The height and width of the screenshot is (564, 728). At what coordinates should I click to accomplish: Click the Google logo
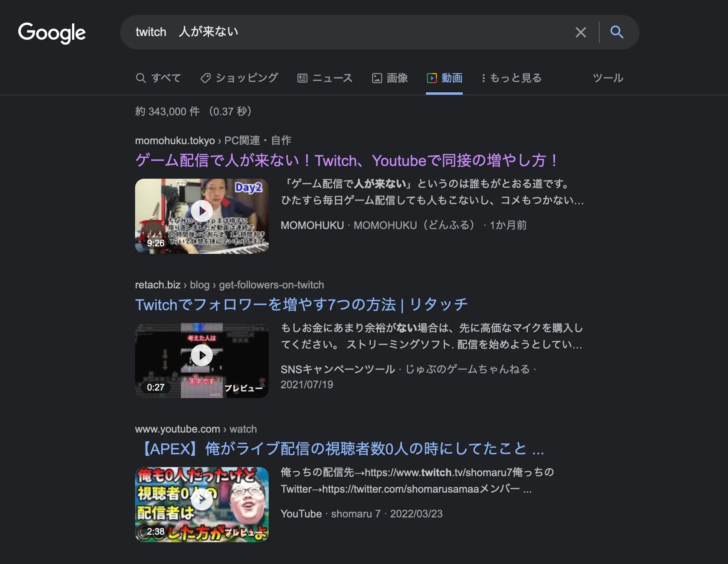(52, 33)
